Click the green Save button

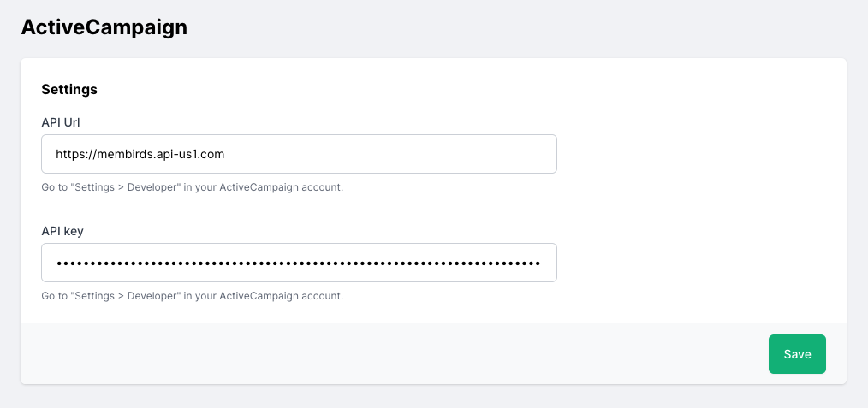pyautogui.click(x=797, y=354)
